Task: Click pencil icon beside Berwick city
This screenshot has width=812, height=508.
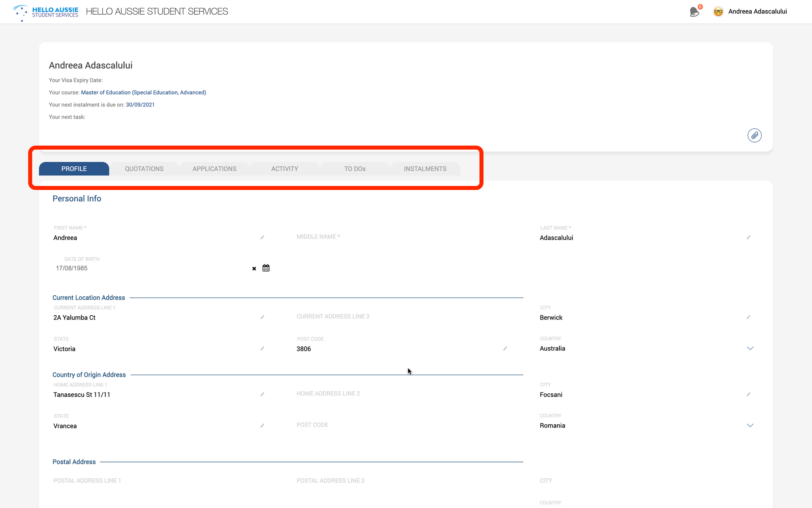Action: coord(749,317)
